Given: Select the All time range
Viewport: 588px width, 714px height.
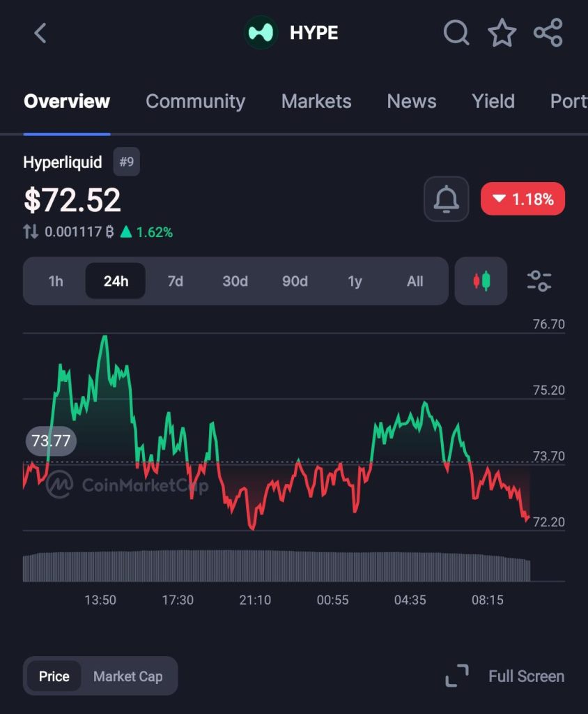Looking at the screenshot, I should 415,281.
